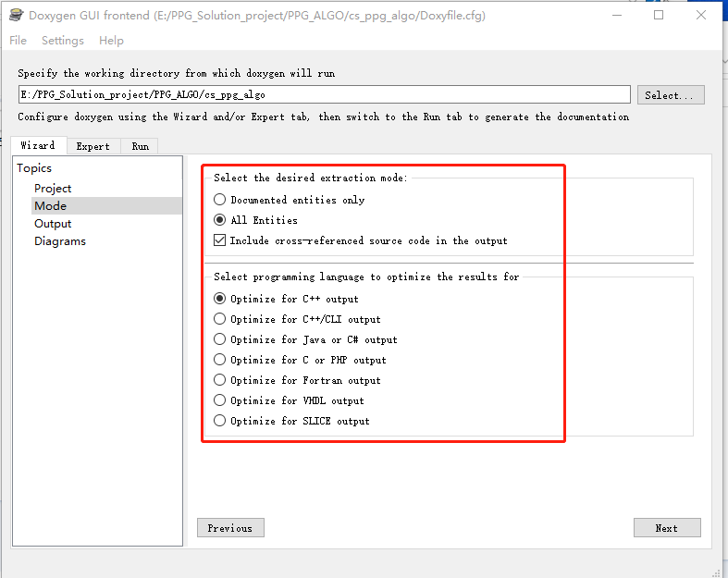Switch to the Run tab
Image resolution: width=728 pixels, height=578 pixels.
(x=140, y=146)
